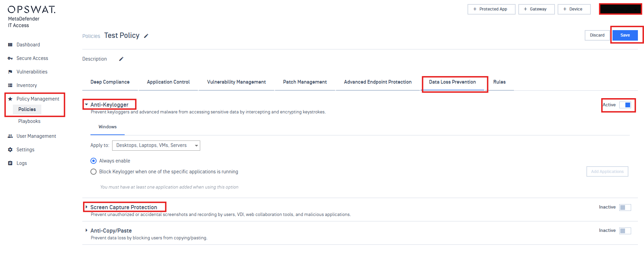Open Patch Management tab
Screen dimensions: 644x261
coord(305,82)
